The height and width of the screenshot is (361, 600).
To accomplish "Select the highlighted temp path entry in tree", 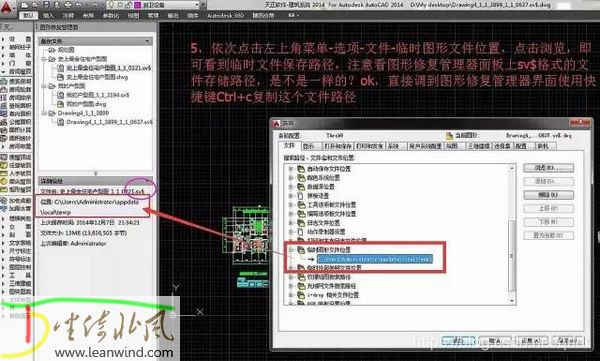I will click(375, 259).
